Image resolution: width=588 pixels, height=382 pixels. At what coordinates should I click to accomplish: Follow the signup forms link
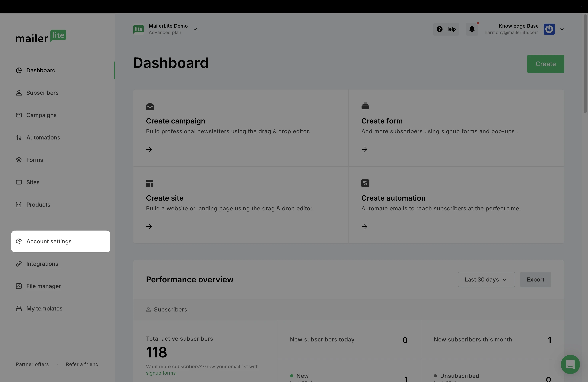click(x=161, y=373)
